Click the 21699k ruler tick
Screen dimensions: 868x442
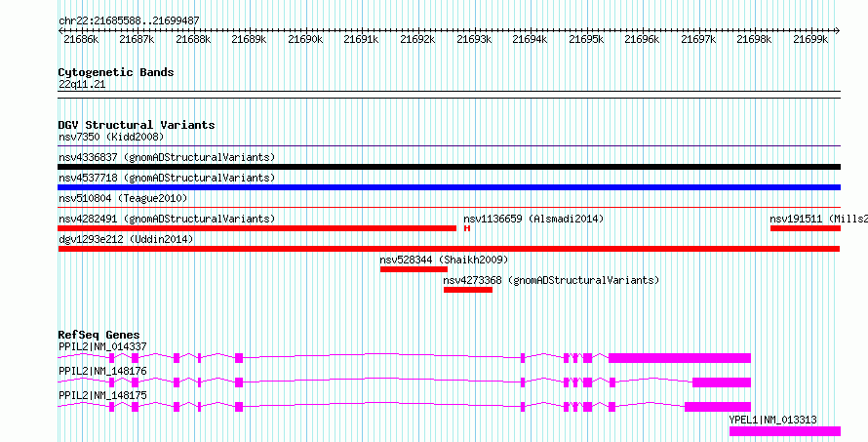(x=811, y=39)
